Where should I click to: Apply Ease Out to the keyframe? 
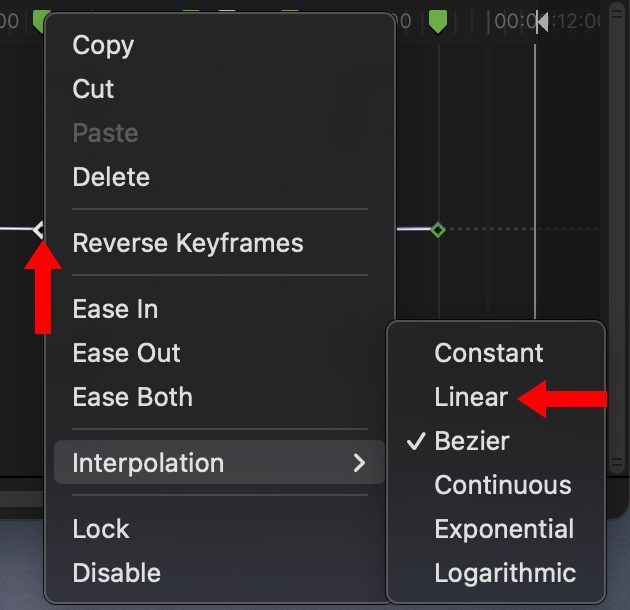(x=127, y=353)
